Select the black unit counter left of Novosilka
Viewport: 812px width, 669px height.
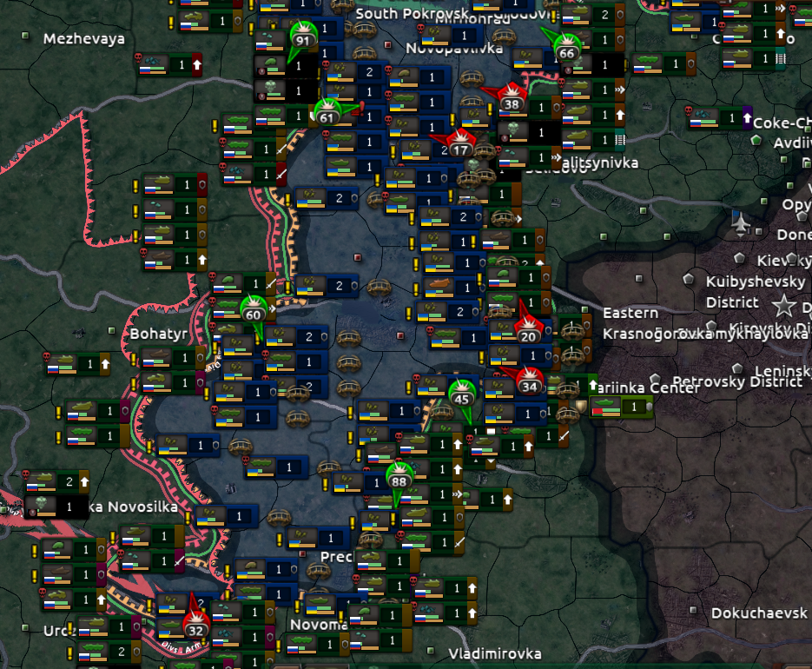[56, 507]
